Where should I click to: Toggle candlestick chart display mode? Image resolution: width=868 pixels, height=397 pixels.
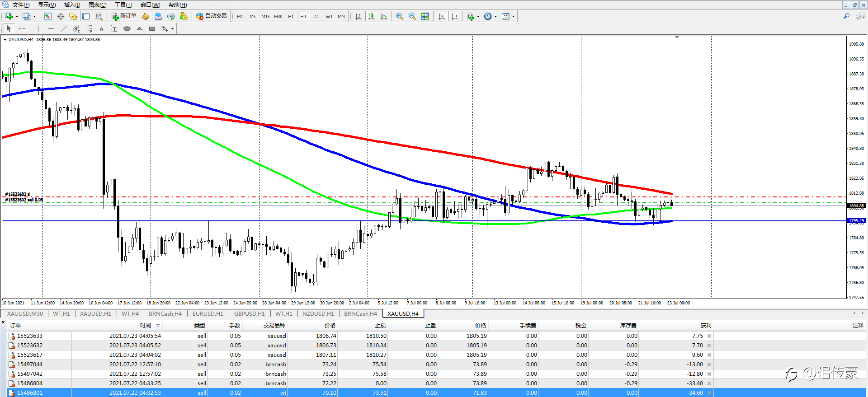coord(371,16)
